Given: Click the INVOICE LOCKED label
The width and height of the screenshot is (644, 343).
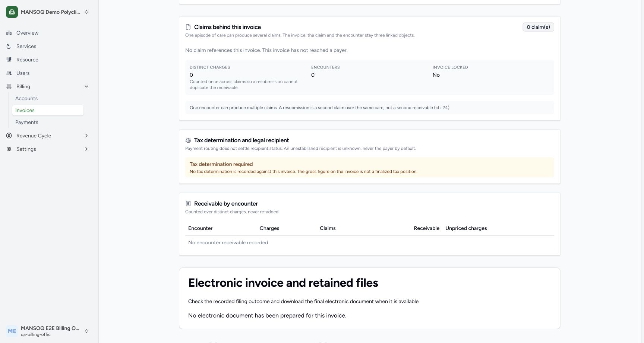Looking at the screenshot, I should 450,67.
